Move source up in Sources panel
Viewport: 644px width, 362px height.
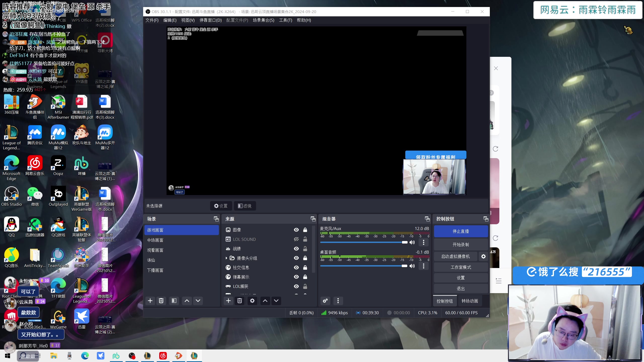pyautogui.click(x=265, y=301)
